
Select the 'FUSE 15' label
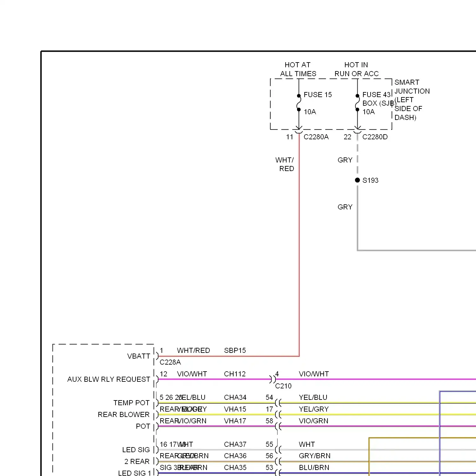pos(318,95)
